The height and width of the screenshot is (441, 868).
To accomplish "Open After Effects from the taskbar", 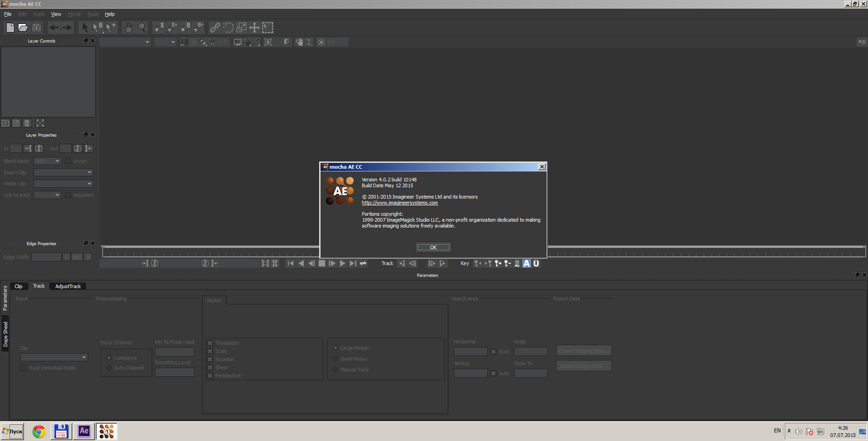I will point(84,431).
